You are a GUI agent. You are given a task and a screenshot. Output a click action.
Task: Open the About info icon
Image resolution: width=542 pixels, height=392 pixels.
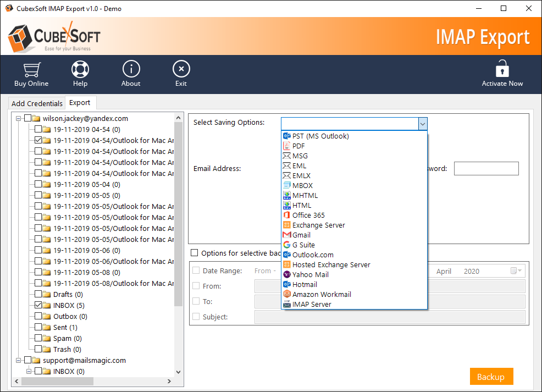pyautogui.click(x=131, y=69)
